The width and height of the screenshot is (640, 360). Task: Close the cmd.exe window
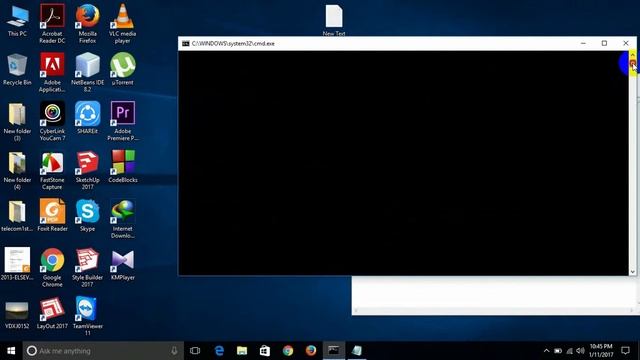[x=626, y=43]
